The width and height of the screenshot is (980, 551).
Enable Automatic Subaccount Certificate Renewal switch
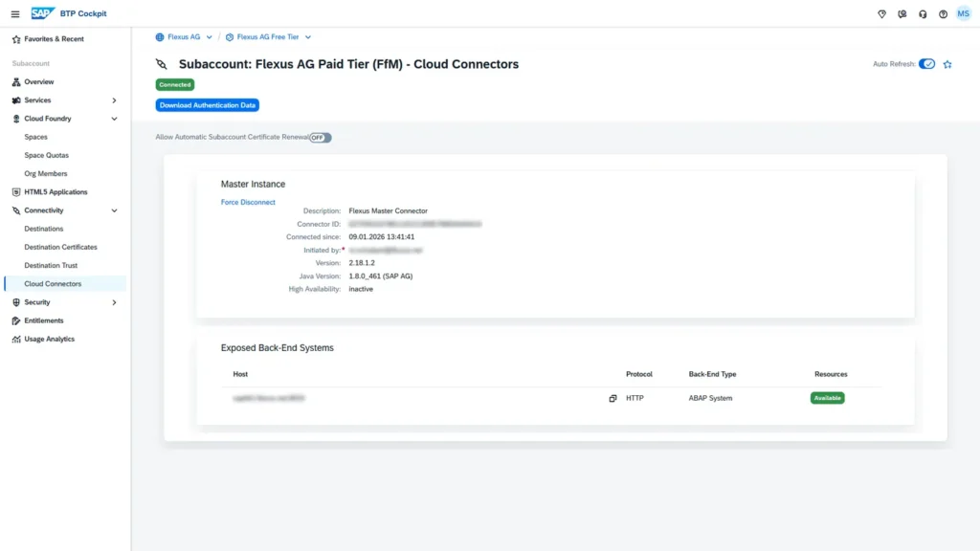click(x=320, y=138)
